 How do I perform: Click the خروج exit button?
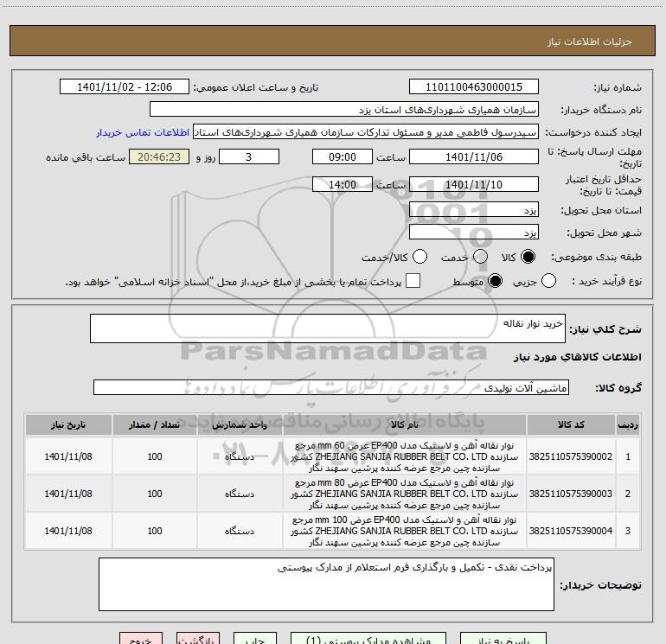point(141,638)
